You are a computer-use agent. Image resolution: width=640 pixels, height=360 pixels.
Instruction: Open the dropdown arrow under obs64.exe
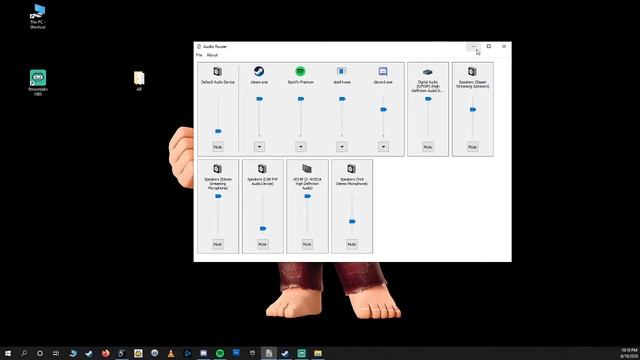(x=342, y=147)
